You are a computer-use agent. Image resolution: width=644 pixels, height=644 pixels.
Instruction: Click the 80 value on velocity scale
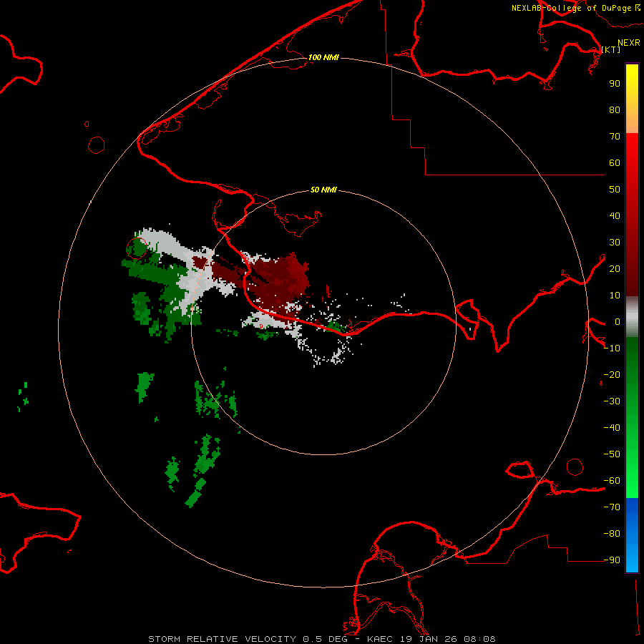pos(615,109)
